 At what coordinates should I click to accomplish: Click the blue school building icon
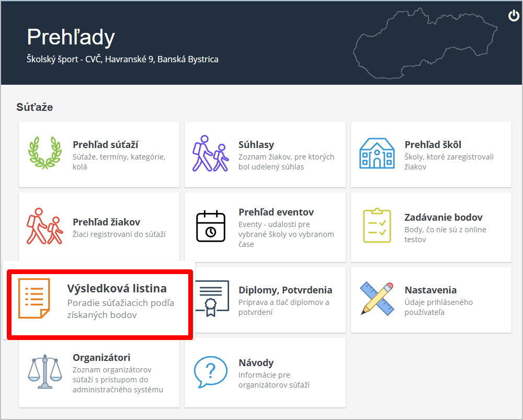tap(377, 153)
